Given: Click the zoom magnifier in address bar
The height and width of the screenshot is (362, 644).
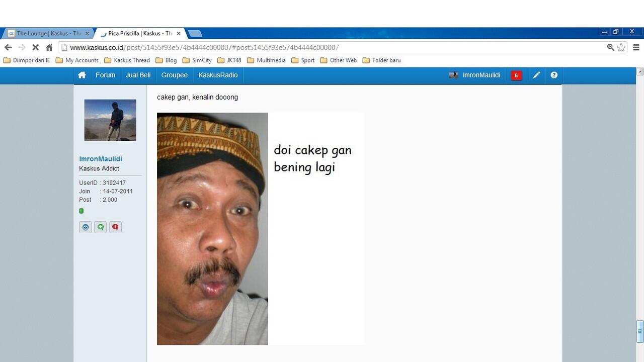Looking at the screenshot, I should click(x=610, y=47).
